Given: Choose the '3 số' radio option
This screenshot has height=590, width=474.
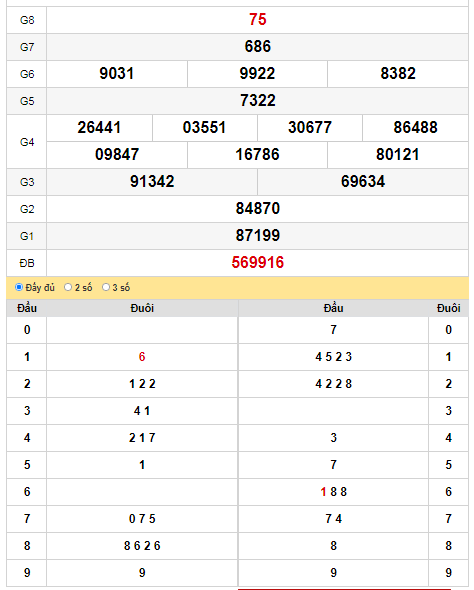Looking at the screenshot, I should [x=106, y=287].
